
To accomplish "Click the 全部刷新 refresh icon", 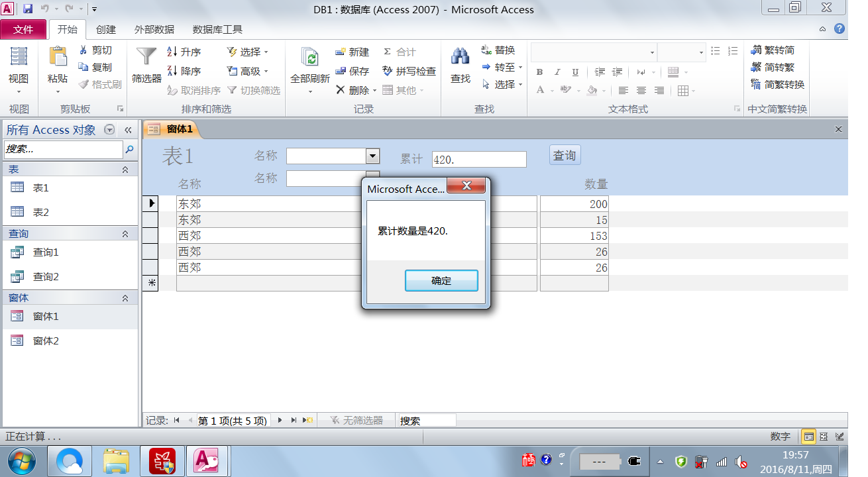I will pyautogui.click(x=309, y=57).
